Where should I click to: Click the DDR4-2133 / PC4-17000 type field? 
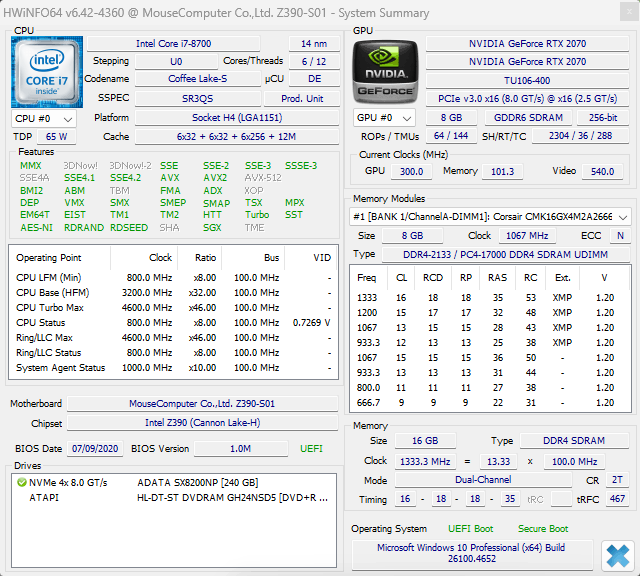click(x=505, y=255)
